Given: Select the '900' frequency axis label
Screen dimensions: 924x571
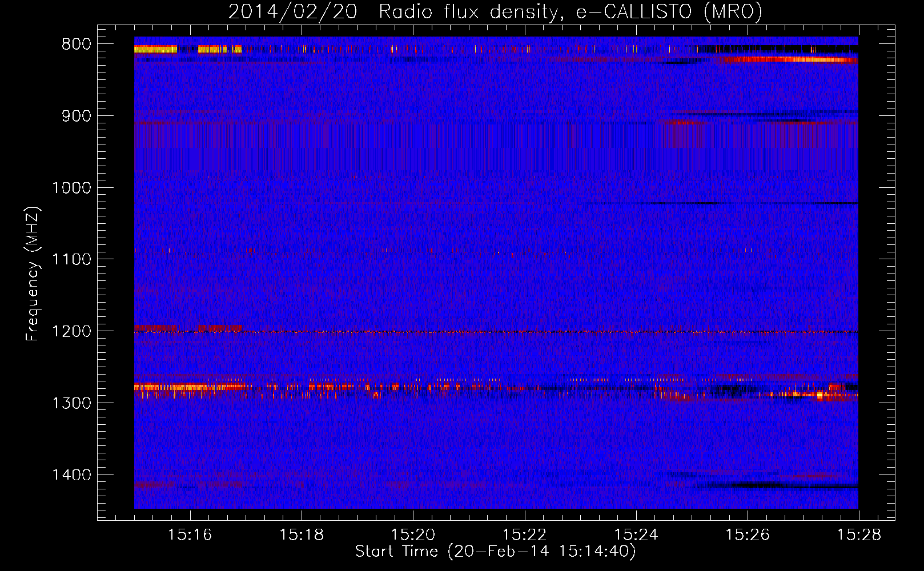Looking at the screenshot, I should (x=77, y=116).
